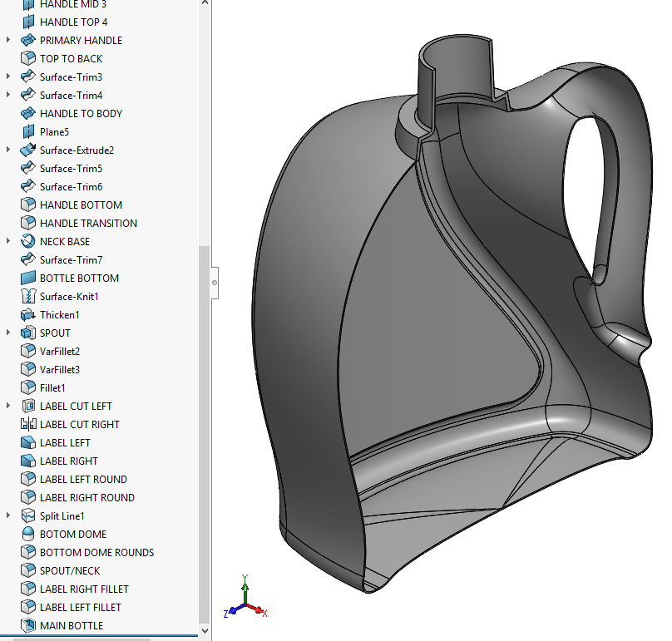Click the VarFillet2 icon
The height and width of the screenshot is (641, 672).
point(27,352)
